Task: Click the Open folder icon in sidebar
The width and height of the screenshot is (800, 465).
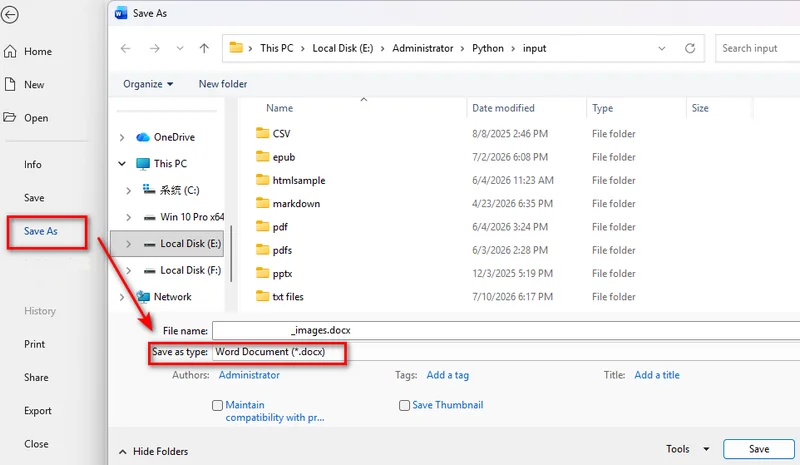Action: pos(10,117)
